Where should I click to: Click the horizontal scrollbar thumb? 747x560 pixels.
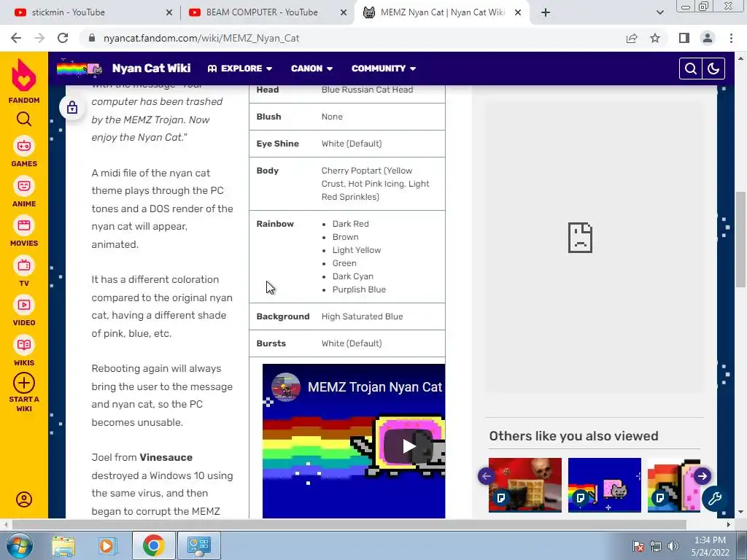point(349,525)
